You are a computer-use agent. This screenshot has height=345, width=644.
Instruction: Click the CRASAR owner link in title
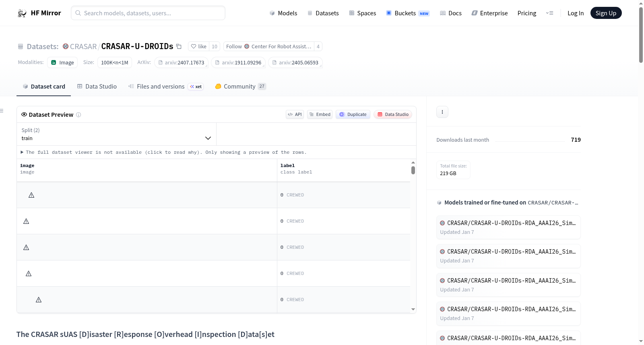pyautogui.click(x=83, y=46)
